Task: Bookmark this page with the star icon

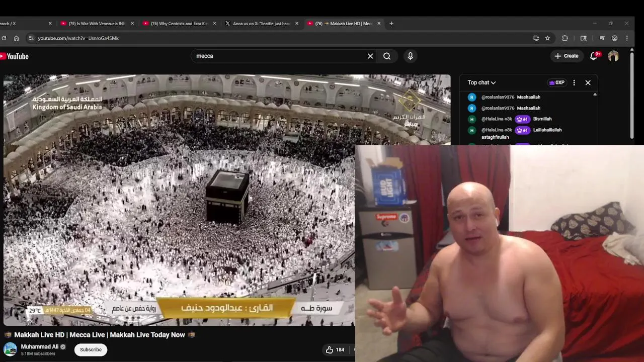Action: click(547, 38)
